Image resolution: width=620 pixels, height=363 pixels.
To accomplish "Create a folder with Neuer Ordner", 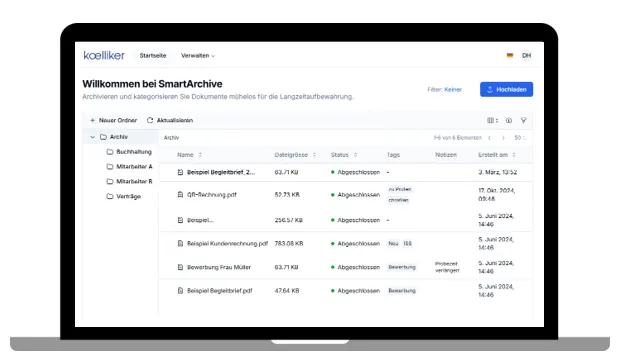I will [113, 120].
